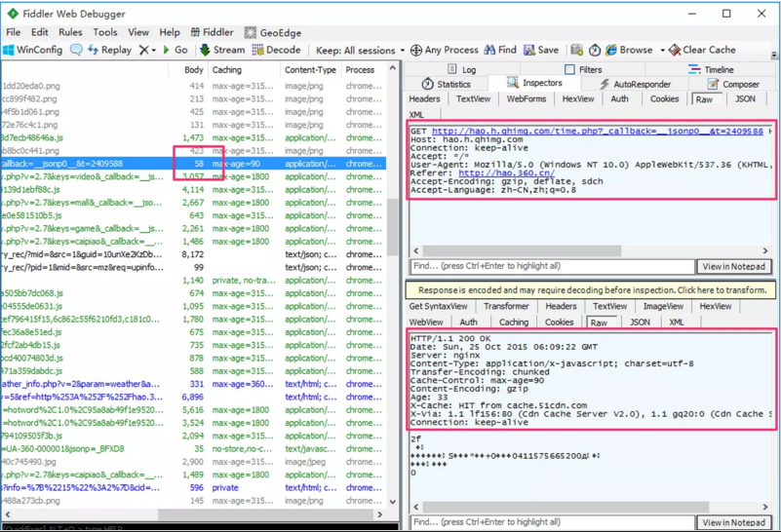Click the Replay toolbar button
Image resolution: width=781 pixels, height=532 pixels.
110,50
